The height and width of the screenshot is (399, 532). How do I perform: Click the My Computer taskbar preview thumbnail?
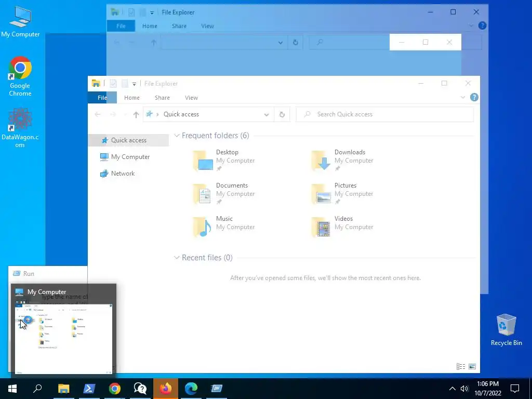tap(64, 338)
